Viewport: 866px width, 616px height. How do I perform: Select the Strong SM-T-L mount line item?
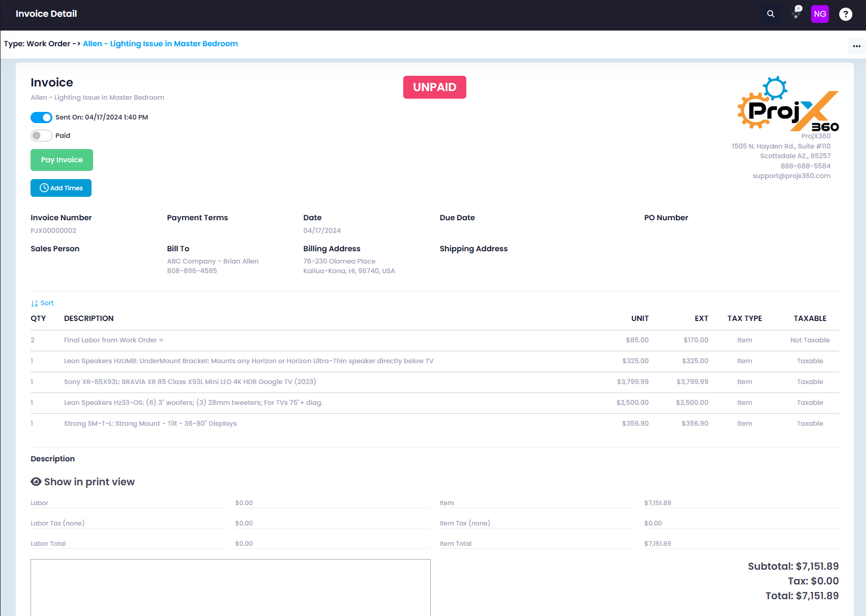pos(435,424)
